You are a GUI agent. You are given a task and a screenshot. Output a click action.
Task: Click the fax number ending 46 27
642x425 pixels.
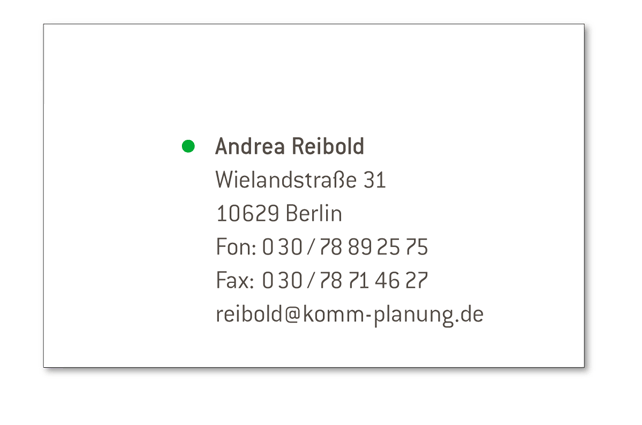(x=345, y=281)
